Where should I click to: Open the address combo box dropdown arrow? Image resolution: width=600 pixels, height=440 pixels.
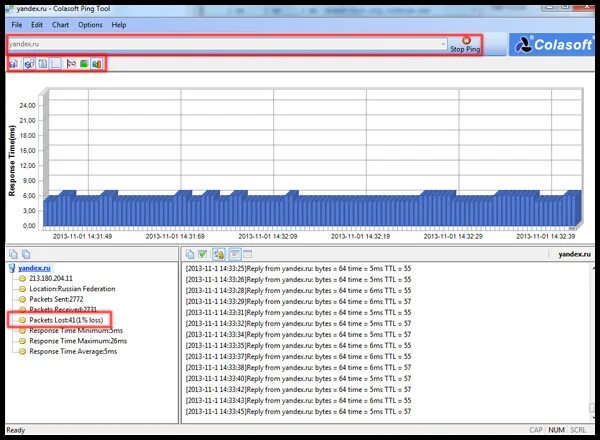(443, 44)
